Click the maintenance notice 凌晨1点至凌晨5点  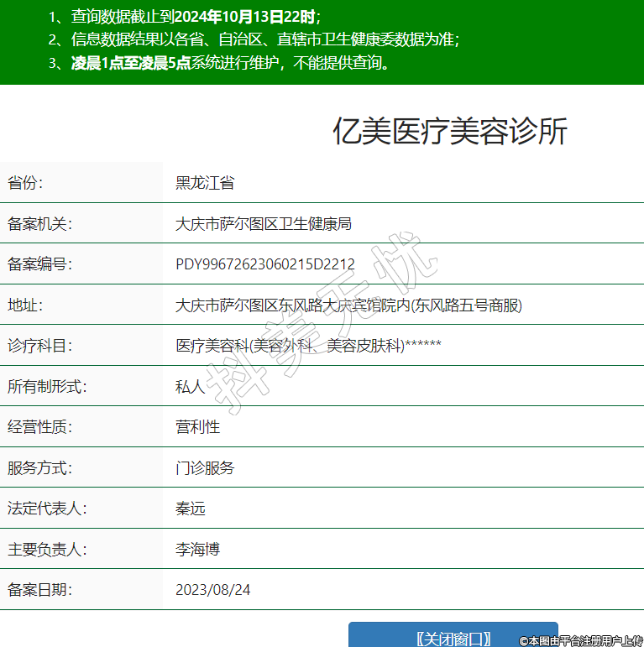click(131, 62)
